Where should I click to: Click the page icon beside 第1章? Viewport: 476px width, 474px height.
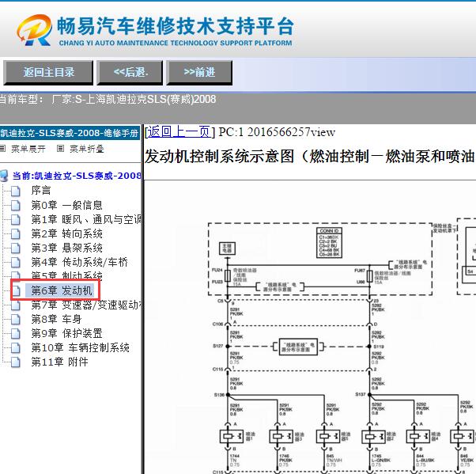coord(16,220)
